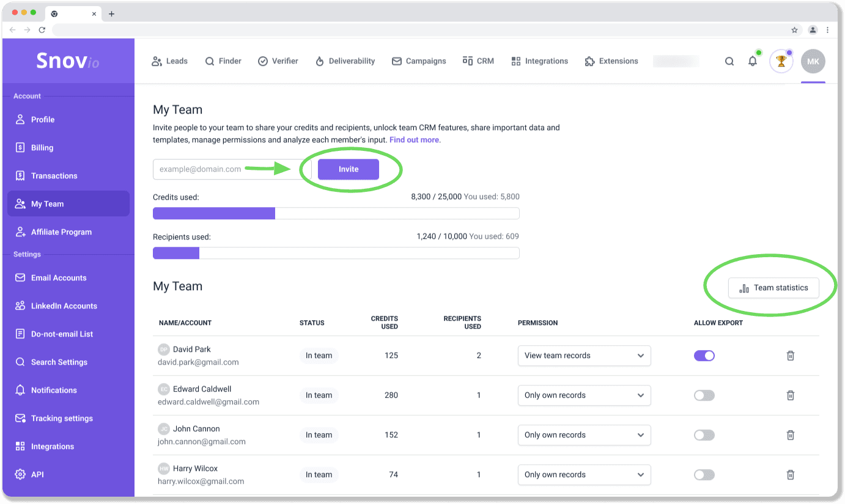Click the trophy achievements icon
The height and width of the screenshot is (504, 845).
pos(781,61)
